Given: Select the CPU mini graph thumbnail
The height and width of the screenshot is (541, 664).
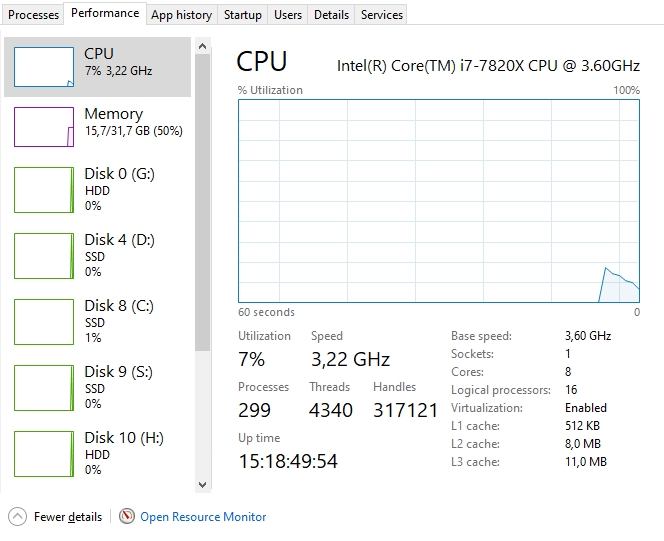Looking at the screenshot, I should (44, 67).
